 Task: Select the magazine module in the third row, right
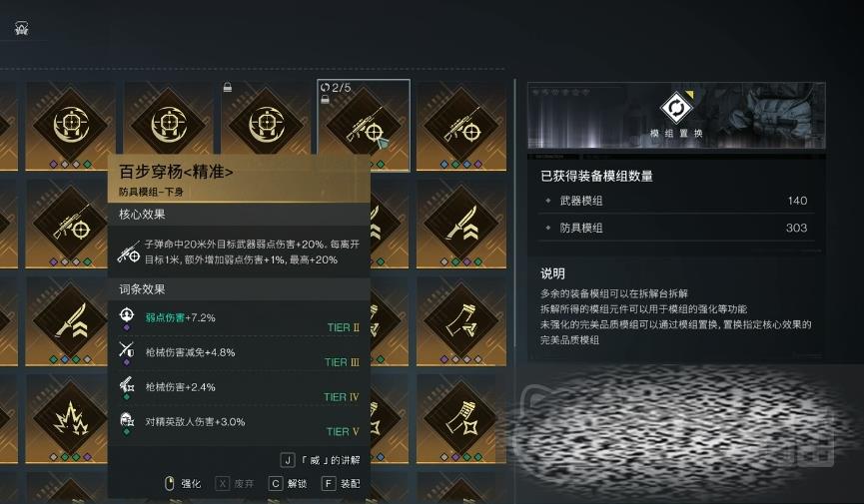click(x=461, y=320)
